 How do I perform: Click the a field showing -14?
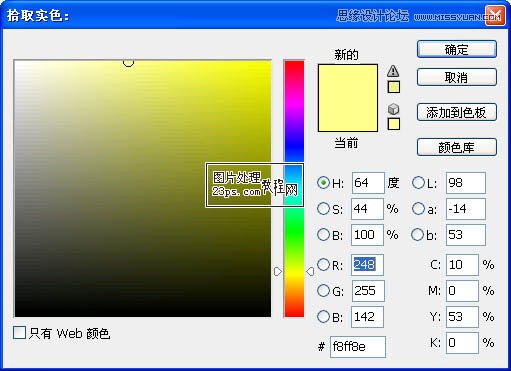pyautogui.click(x=466, y=209)
